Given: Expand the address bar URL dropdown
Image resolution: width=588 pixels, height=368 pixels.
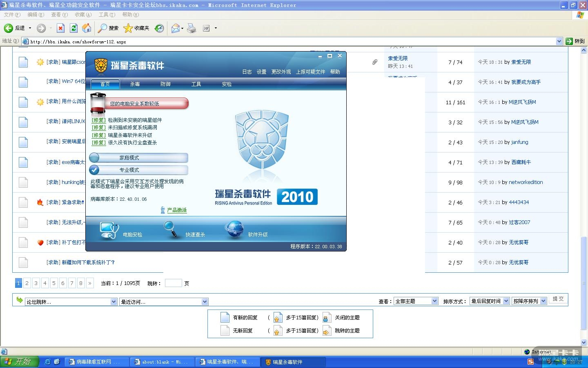Looking at the screenshot, I should [x=559, y=41].
